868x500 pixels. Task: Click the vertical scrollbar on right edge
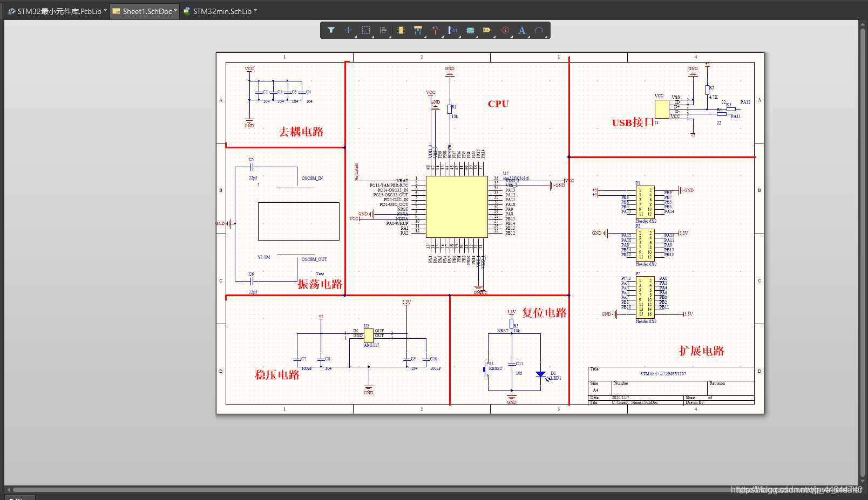[x=863, y=254]
